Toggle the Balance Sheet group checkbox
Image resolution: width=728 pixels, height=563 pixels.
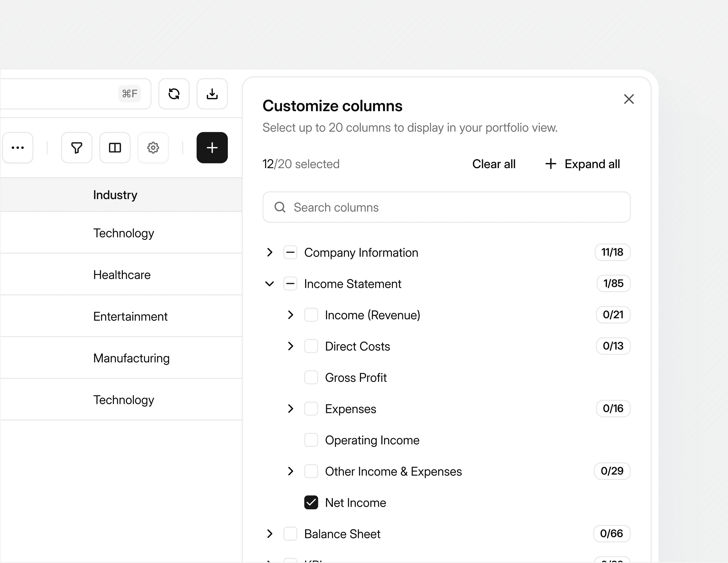coord(290,534)
